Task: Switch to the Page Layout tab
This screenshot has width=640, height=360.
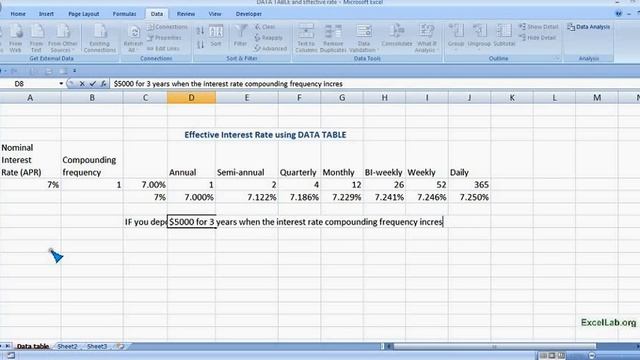Action: 84,14
